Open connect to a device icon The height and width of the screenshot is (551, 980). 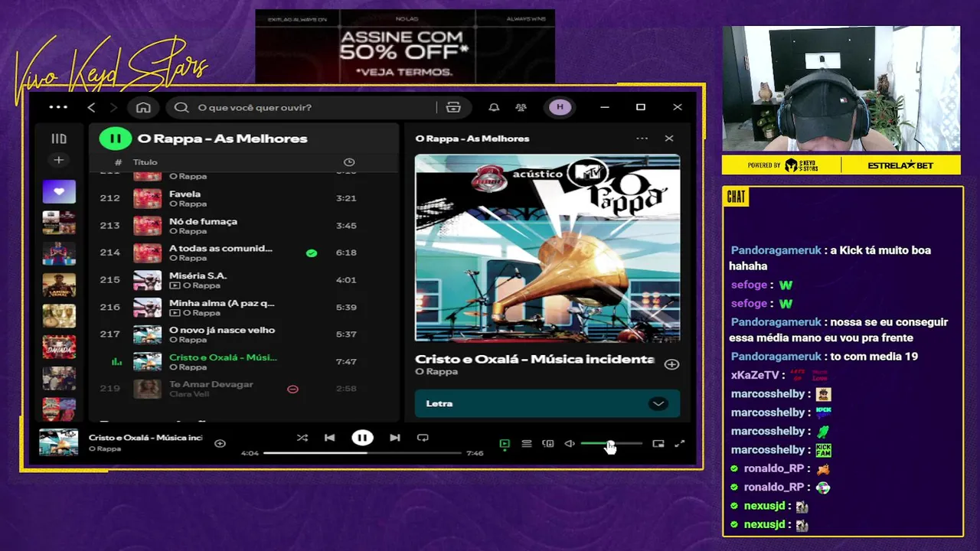[x=548, y=444]
